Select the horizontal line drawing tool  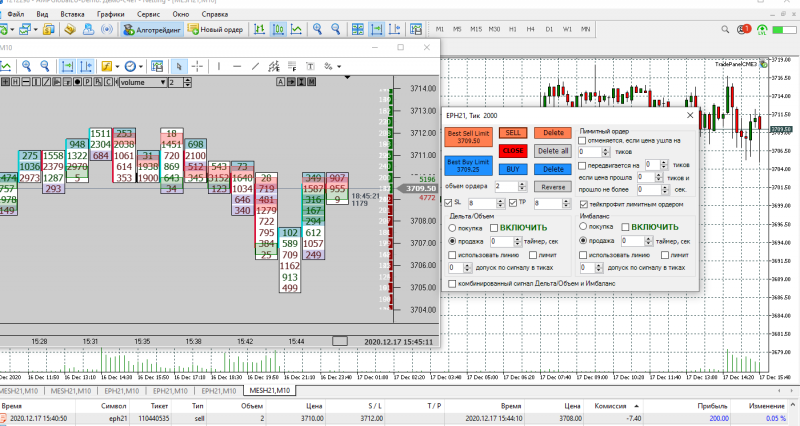[x=237, y=66]
